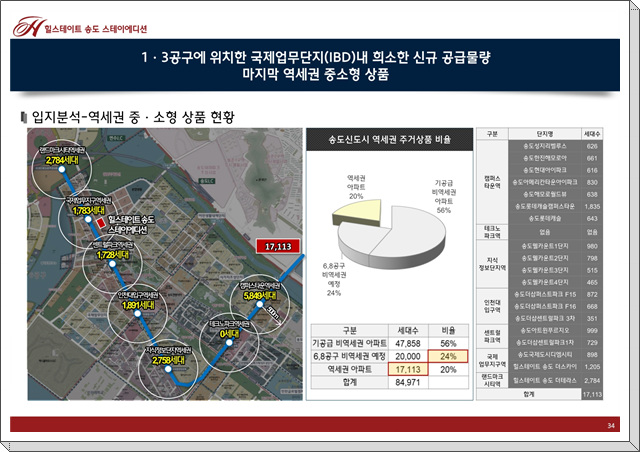Click the '47,858' cell in summary table
Screen dimensions: 640x452
coord(408,343)
